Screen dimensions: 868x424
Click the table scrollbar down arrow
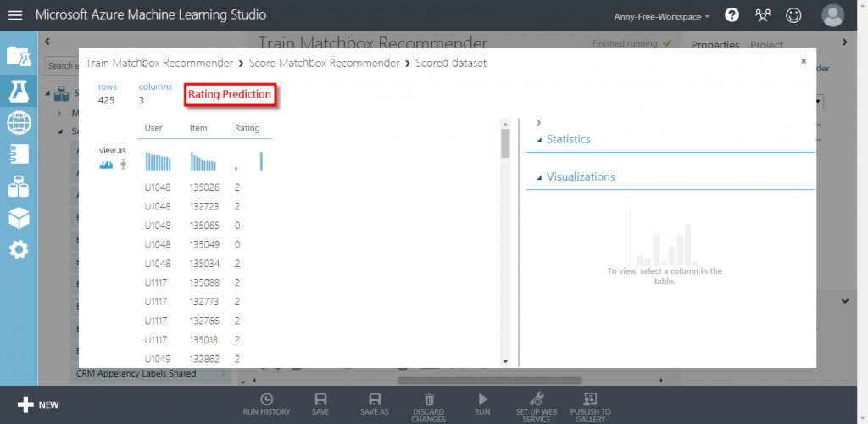(x=505, y=361)
